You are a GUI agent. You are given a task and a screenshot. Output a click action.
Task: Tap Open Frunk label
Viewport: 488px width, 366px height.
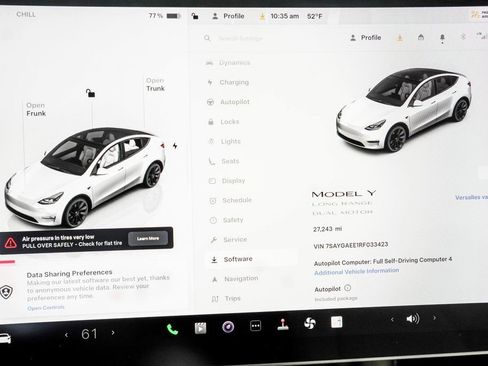(36, 109)
